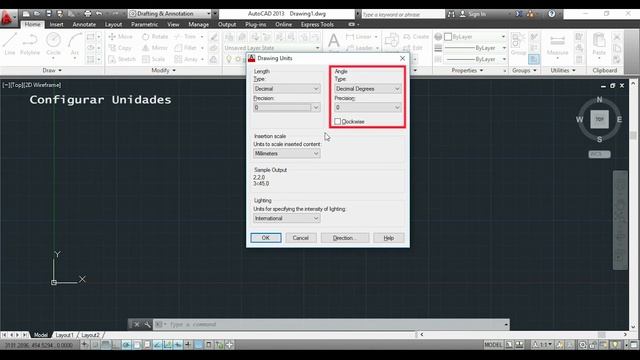The image size is (640, 360).
Task: Click Help in Drawing Units dialog
Action: coord(389,238)
